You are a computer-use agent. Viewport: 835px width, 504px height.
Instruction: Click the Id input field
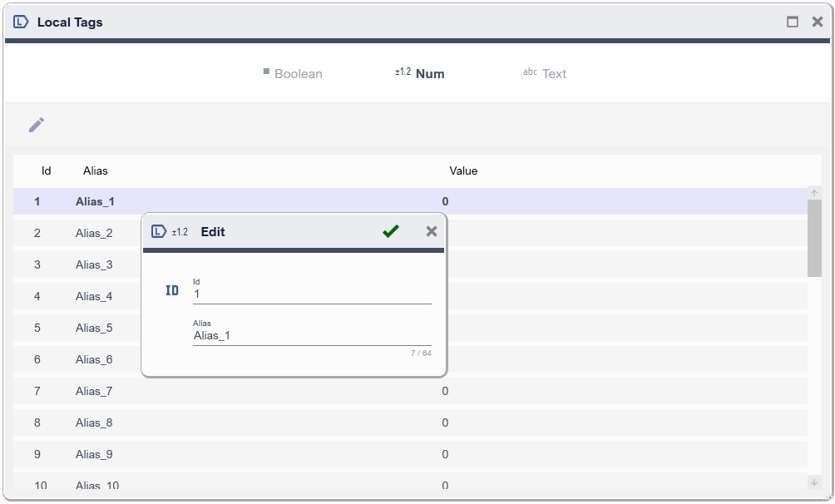click(x=312, y=294)
